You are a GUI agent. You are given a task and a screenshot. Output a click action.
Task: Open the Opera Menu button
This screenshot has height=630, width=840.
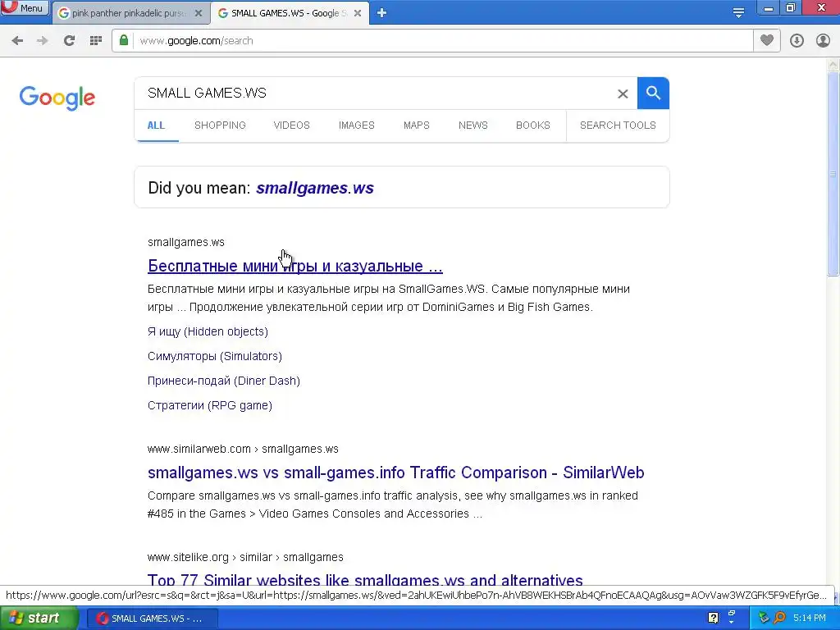[24, 8]
